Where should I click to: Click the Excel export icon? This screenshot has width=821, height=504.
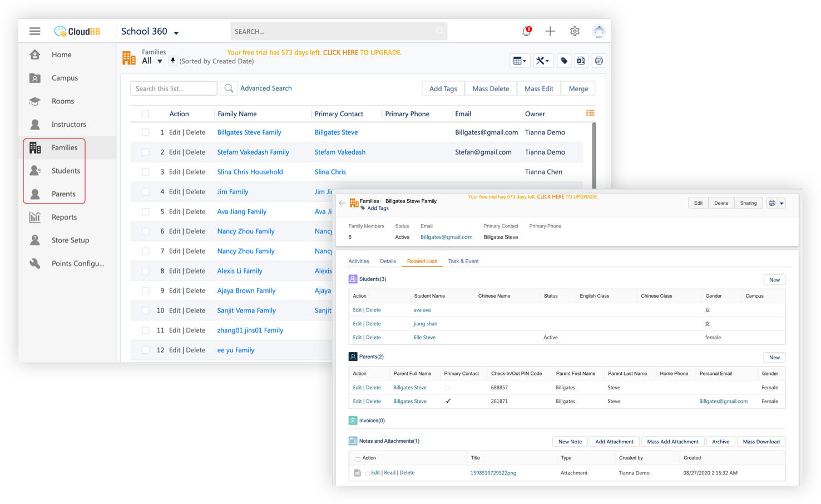coord(581,61)
